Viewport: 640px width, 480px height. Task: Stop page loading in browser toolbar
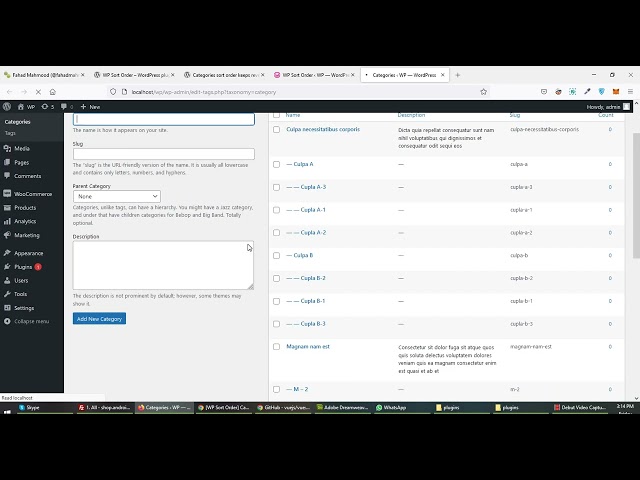[x=38, y=92]
